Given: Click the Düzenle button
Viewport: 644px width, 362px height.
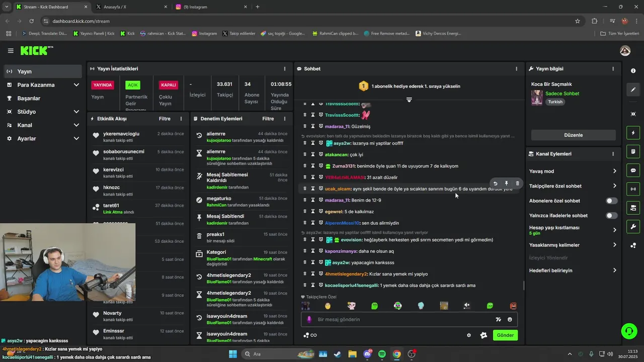Looking at the screenshot, I should 573,135.
